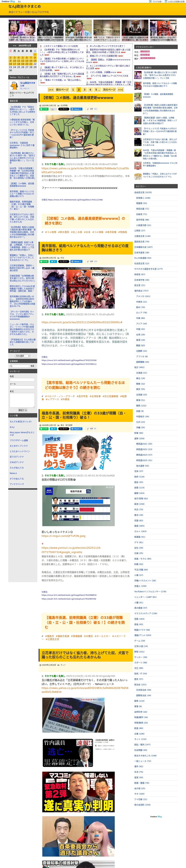The height and width of the screenshot is (868, 186).
Task: Open the 立花孝志 post title in main column
Action: (85, 655)
